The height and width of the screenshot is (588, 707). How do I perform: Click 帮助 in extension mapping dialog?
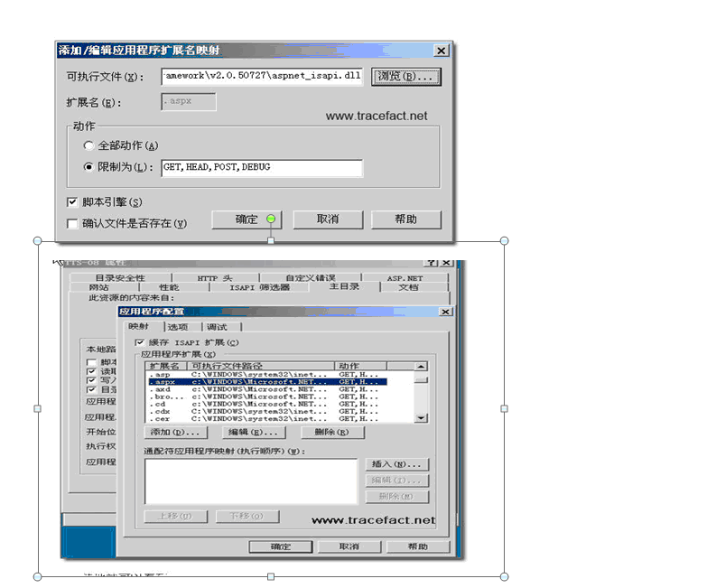(405, 219)
